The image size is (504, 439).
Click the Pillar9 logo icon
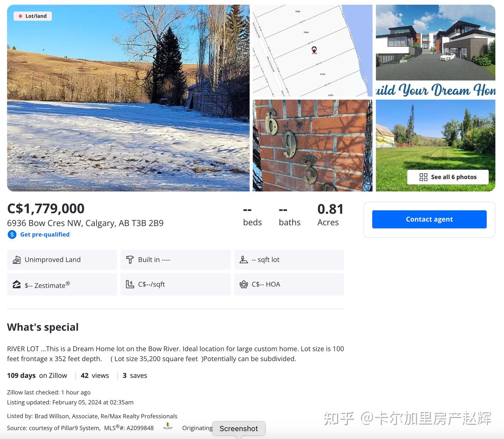168,426
